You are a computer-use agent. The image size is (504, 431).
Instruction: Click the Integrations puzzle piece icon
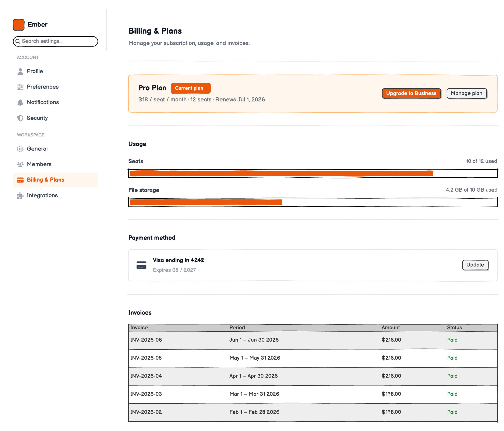coord(20,195)
